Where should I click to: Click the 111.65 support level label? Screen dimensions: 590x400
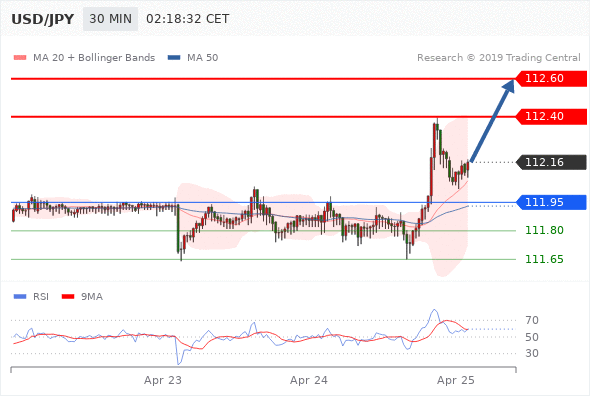(544, 259)
